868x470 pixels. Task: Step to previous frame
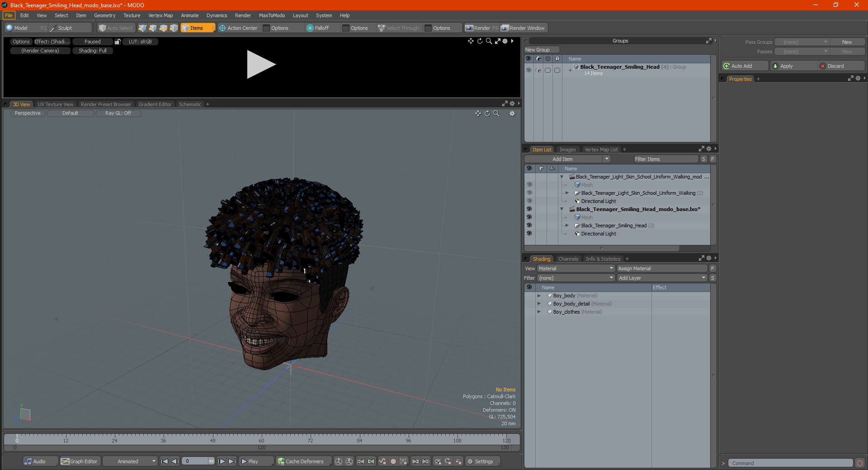175,461
